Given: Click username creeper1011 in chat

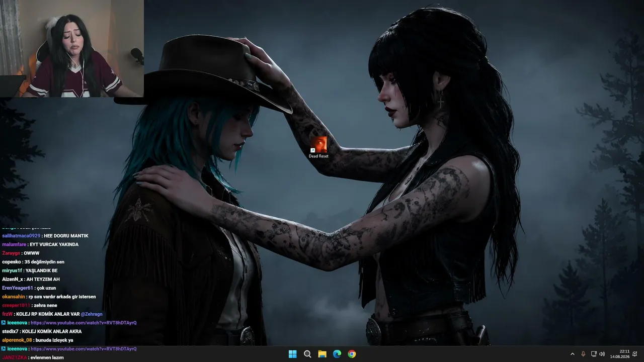Looking at the screenshot, I should click(x=16, y=305).
